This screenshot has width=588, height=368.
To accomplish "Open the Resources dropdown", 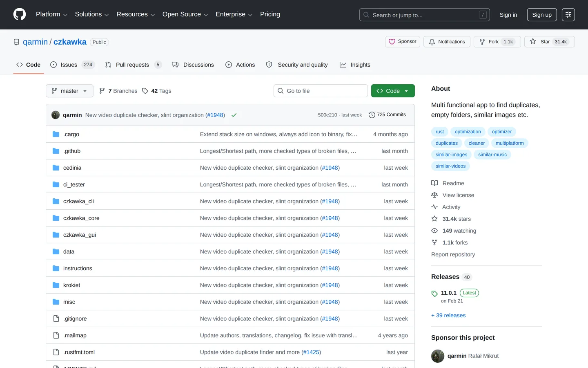I will point(136,14).
